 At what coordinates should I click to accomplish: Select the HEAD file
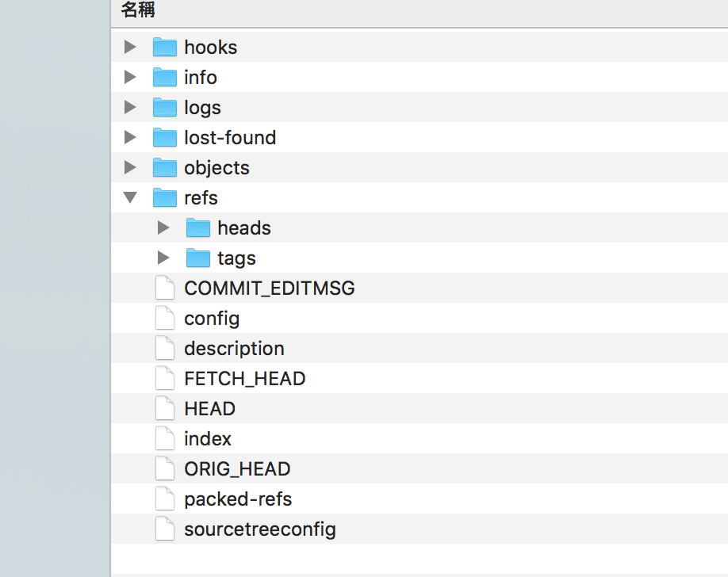click(209, 408)
